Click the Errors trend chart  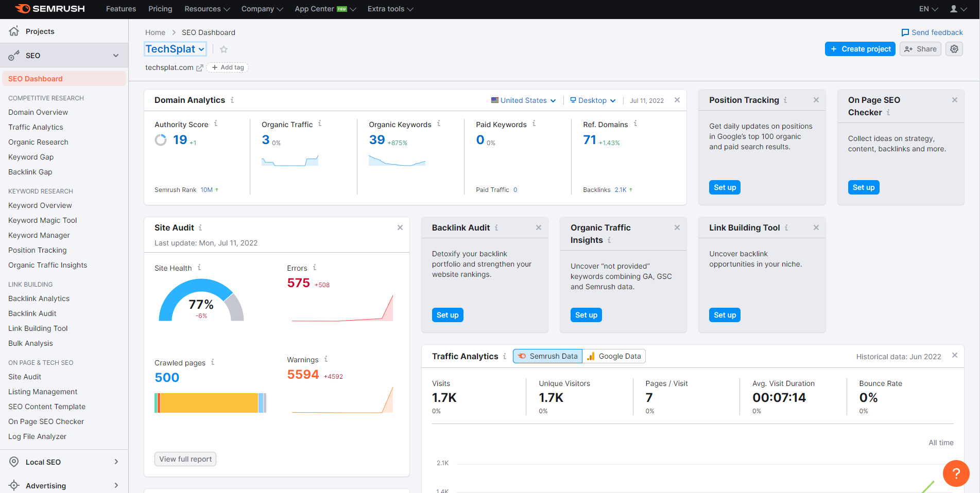click(342, 308)
